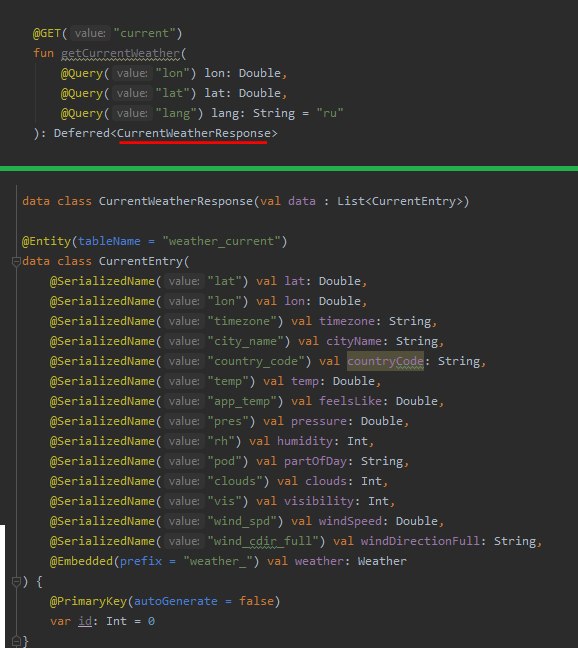Click the Deferred return type
Image resolution: width=578 pixels, height=648 pixels.
click(81, 133)
